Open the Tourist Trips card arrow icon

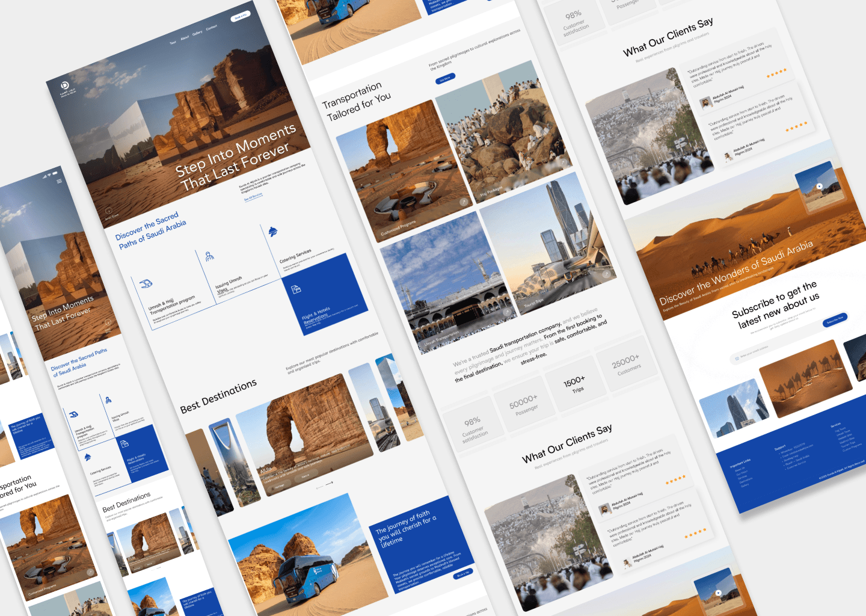tap(606, 274)
